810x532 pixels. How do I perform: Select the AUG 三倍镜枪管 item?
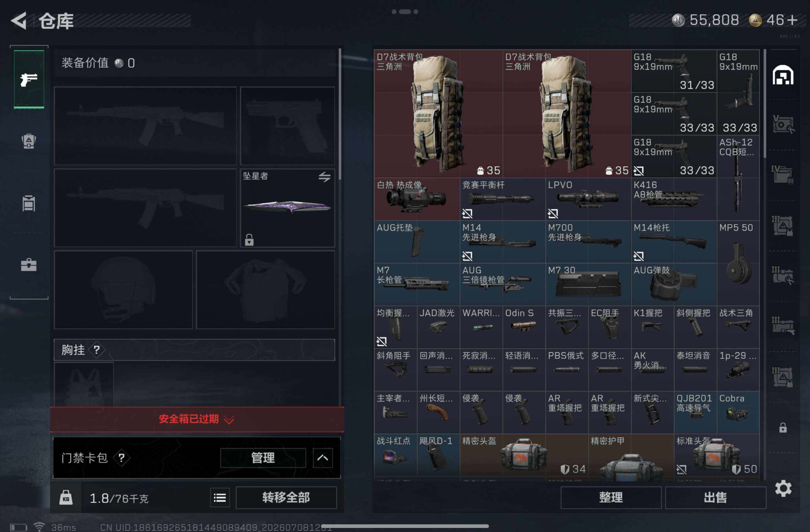[502, 285]
